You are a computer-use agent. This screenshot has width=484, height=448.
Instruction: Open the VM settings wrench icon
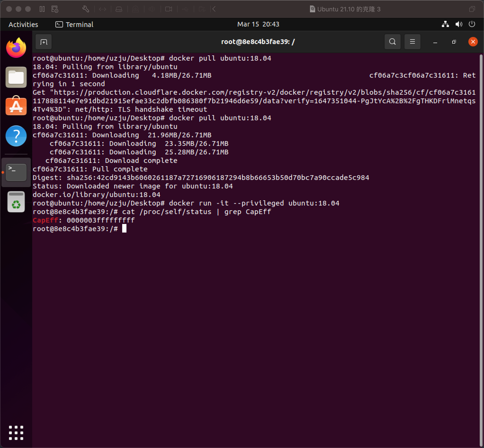click(x=85, y=9)
